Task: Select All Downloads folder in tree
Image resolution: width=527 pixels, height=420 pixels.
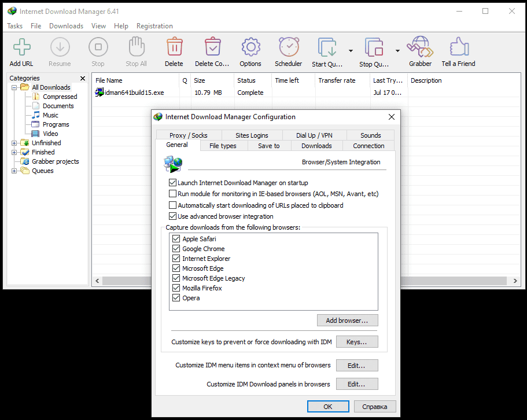Action: pyautogui.click(x=51, y=87)
